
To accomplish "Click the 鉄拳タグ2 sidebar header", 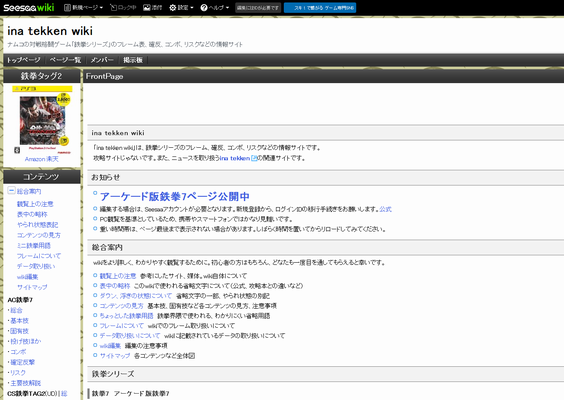I will click(41, 76).
